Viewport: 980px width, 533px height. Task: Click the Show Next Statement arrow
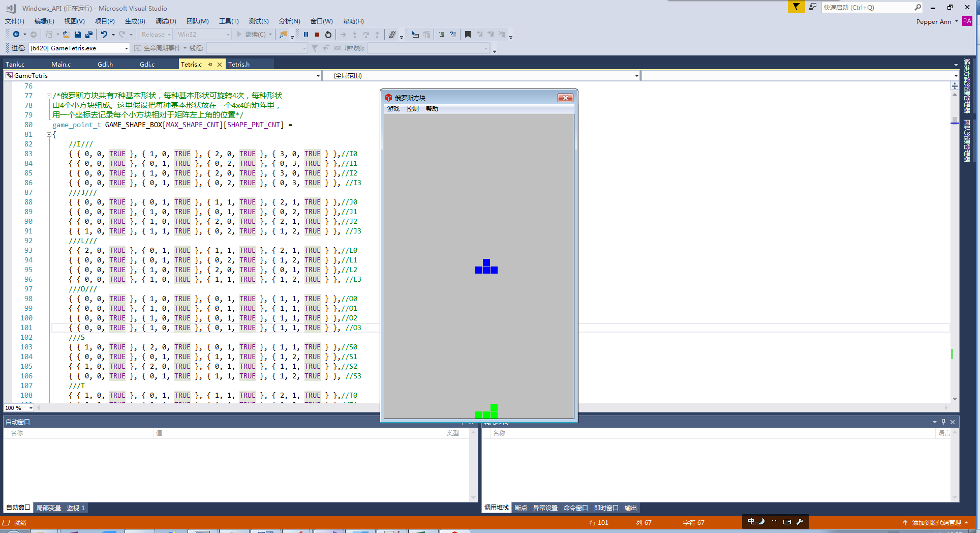click(343, 35)
